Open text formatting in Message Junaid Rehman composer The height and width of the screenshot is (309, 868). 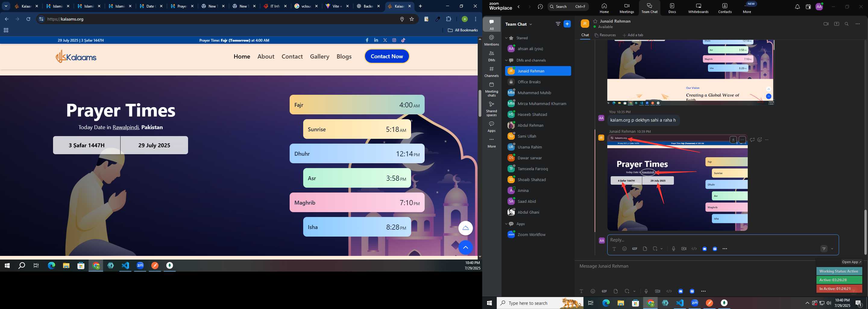pos(581,291)
